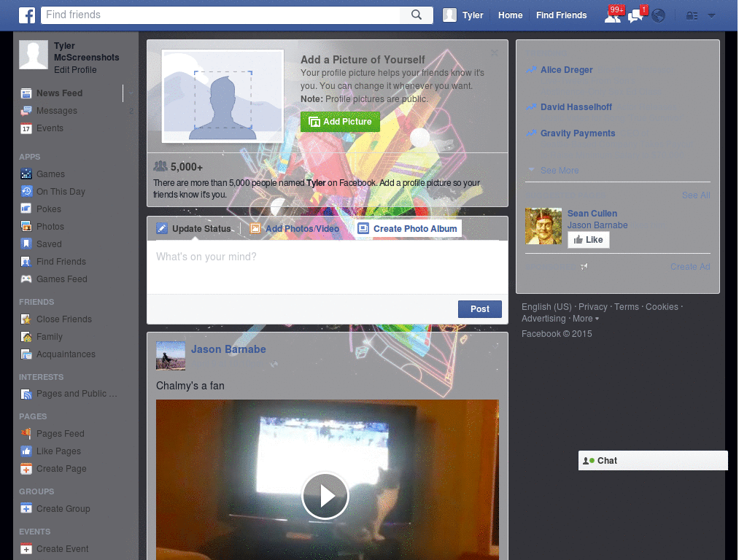Click the Messages sidebar icon
Image resolution: width=747 pixels, height=560 pixels.
pyautogui.click(x=26, y=111)
